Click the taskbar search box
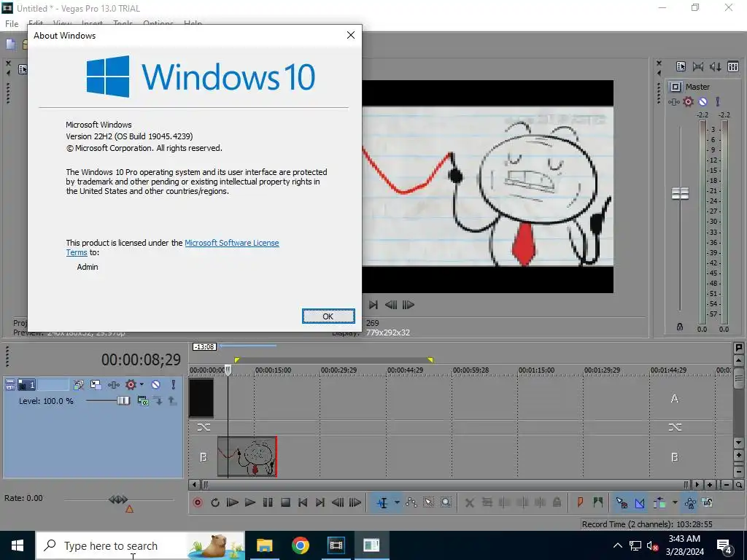This screenshot has height=560, width=747. pos(141,545)
